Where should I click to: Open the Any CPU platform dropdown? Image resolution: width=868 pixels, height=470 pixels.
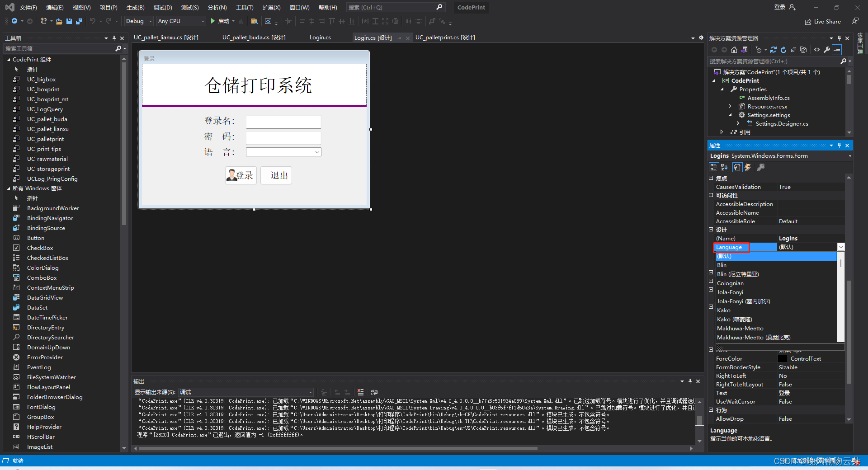[x=181, y=21]
